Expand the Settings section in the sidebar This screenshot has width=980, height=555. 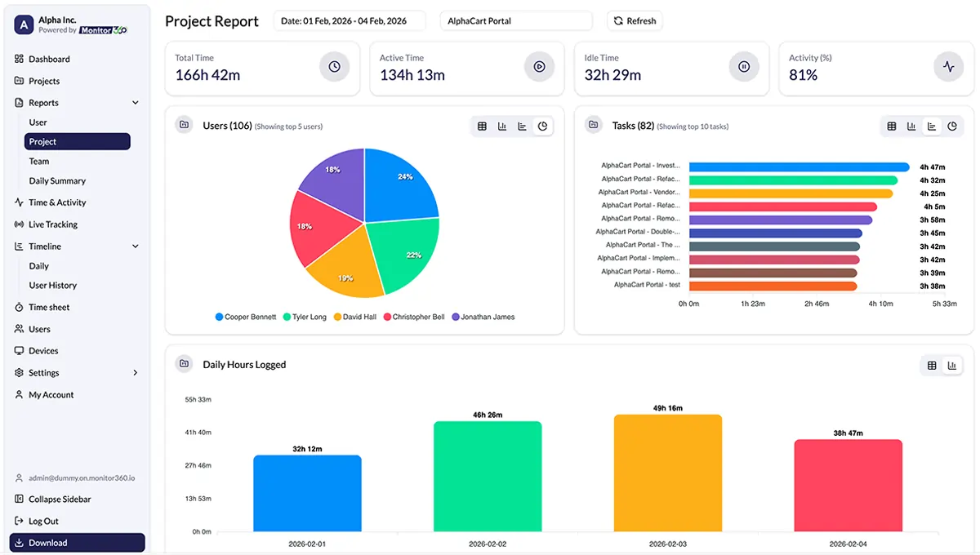(135, 372)
